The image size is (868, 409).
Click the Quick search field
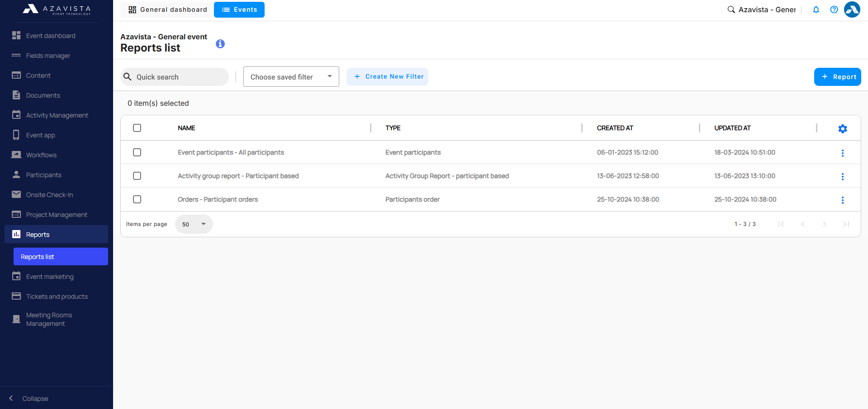click(175, 77)
